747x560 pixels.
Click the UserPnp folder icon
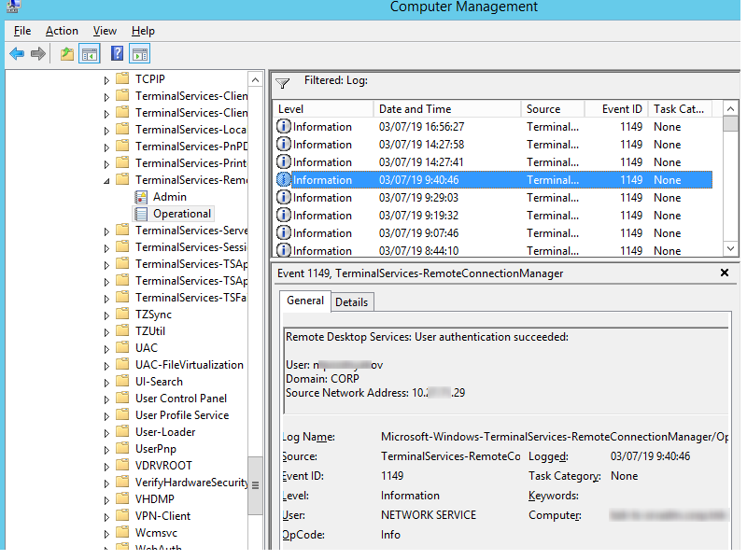(x=123, y=449)
